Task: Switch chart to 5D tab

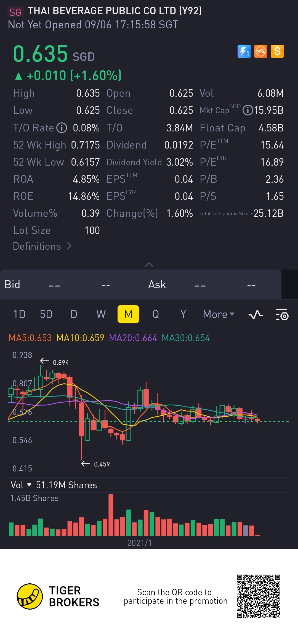Action: point(46,314)
